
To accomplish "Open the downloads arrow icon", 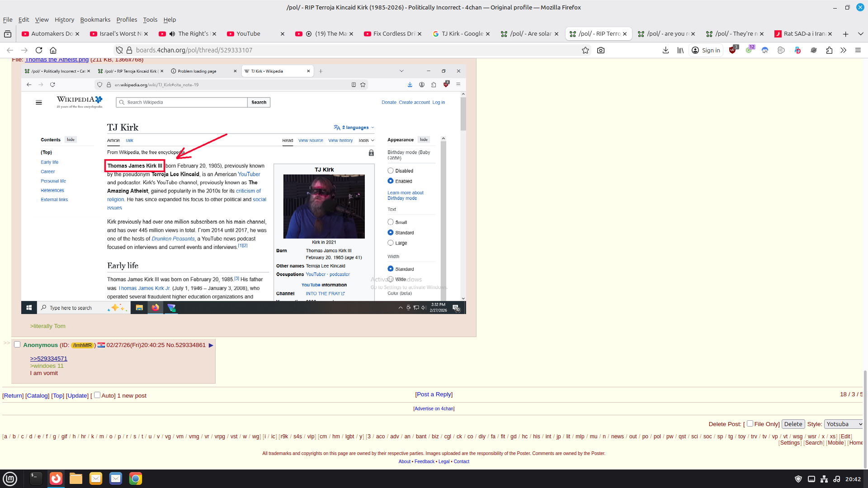I will pos(665,50).
